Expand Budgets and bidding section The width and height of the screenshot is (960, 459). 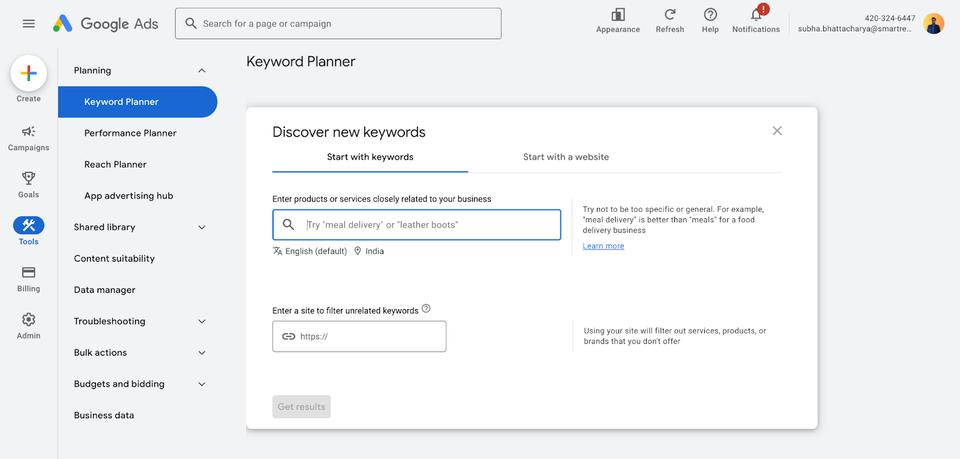click(x=202, y=384)
